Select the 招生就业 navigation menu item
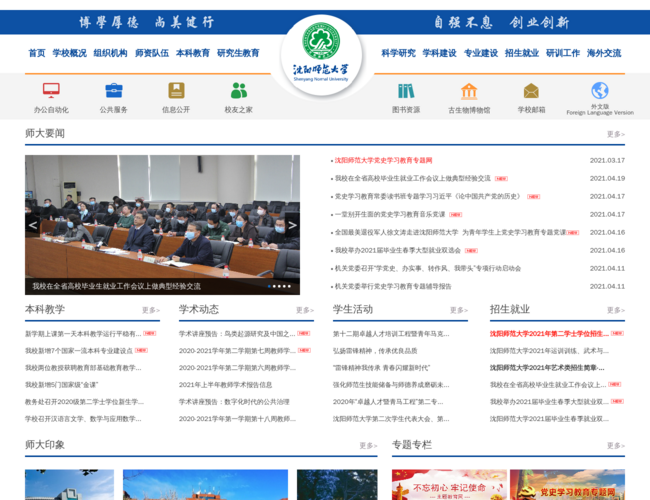650x500 pixels. click(522, 53)
